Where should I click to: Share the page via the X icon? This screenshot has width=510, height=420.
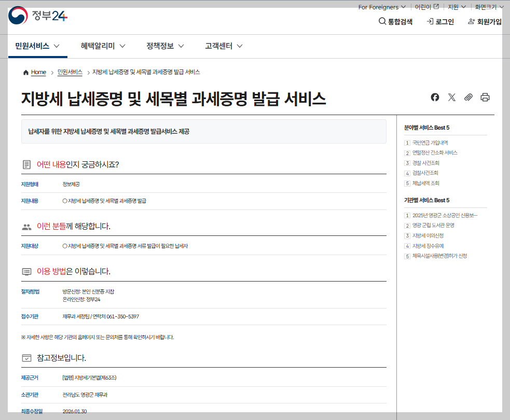pos(452,97)
